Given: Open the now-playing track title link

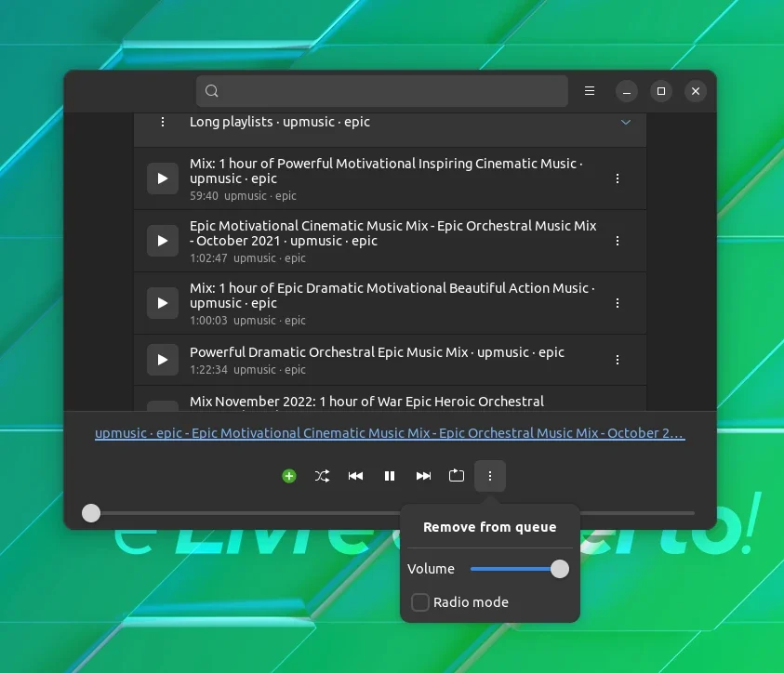Looking at the screenshot, I should click(x=390, y=433).
